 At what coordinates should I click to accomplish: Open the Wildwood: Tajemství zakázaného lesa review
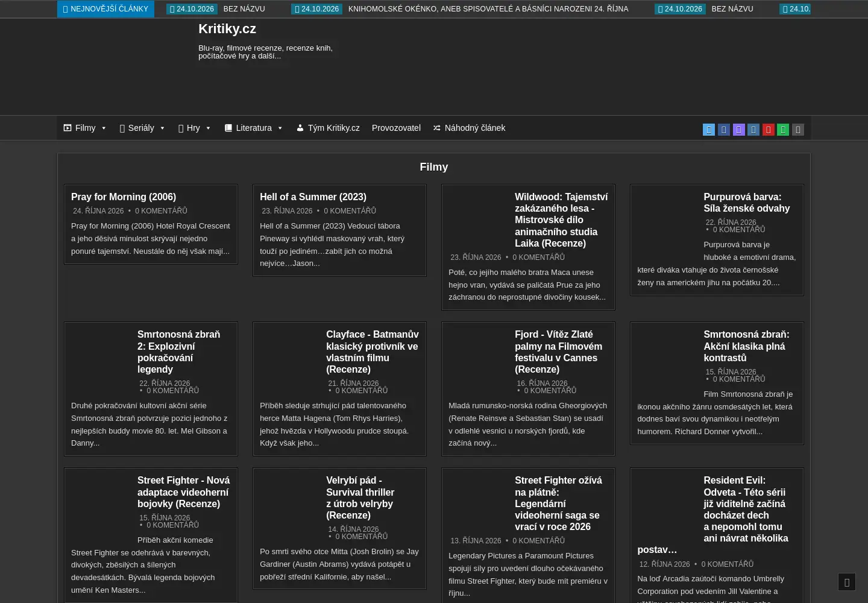point(561,220)
